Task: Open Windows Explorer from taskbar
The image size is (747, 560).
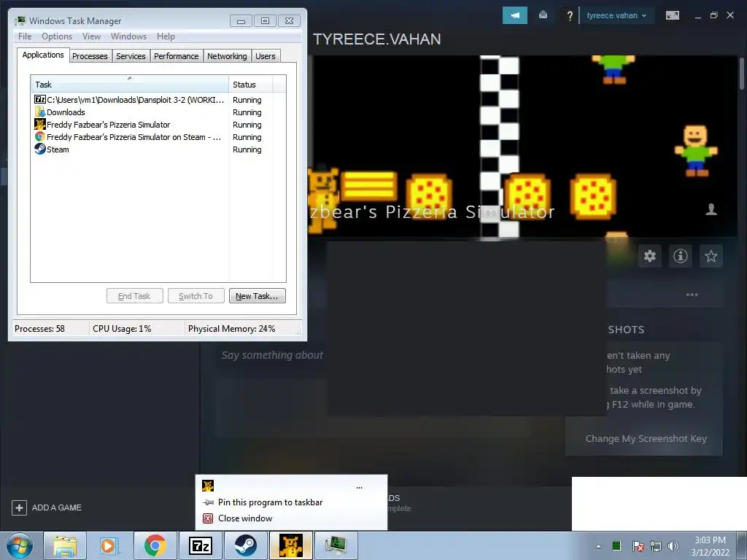Action: pos(65,545)
